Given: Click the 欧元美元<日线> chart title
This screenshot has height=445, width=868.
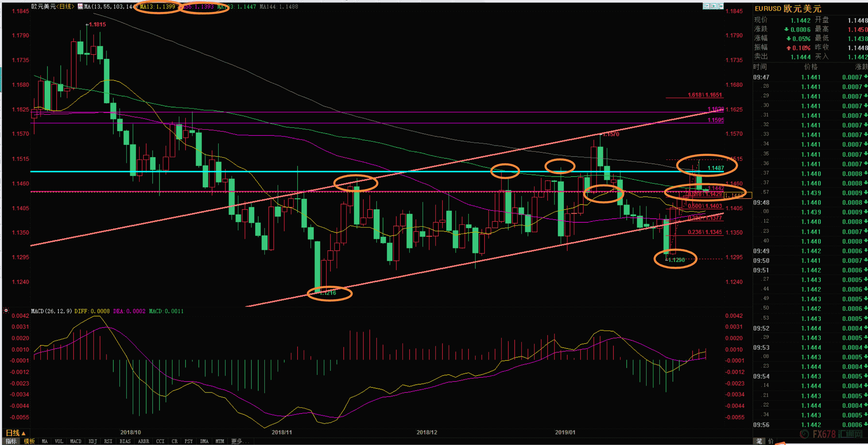Looking at the screenshot, I should point(53,7).
